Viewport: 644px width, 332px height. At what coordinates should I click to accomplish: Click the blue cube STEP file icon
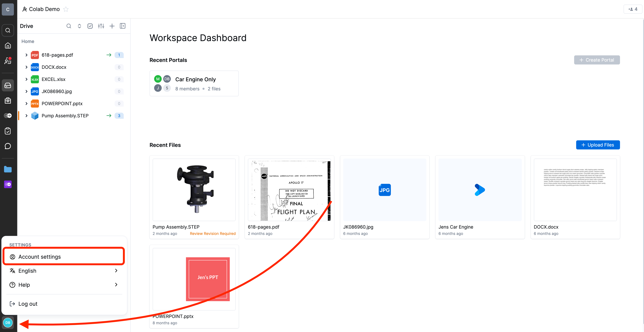point(35,116)
